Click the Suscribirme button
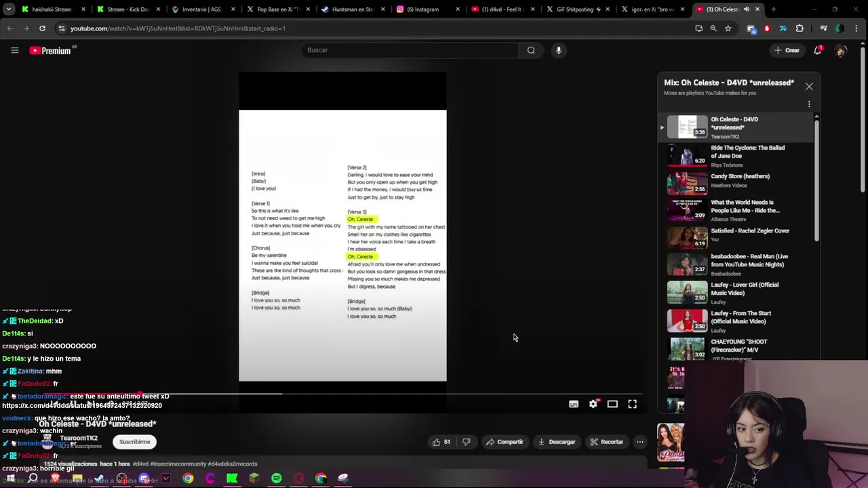Image resolution: width=868 pixels, height=488 pixels. (x=135, y=442)
